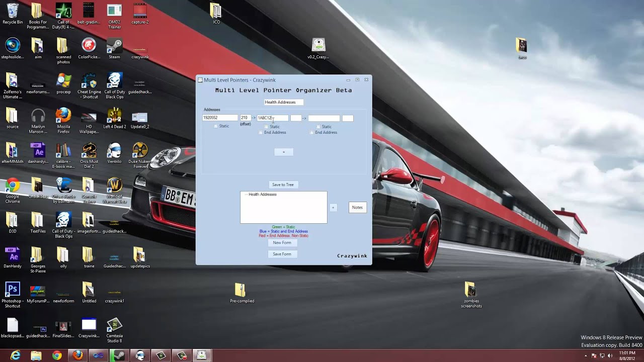
Task: Launch Offset Finder by Edimann icon
Action: point(63,191)
